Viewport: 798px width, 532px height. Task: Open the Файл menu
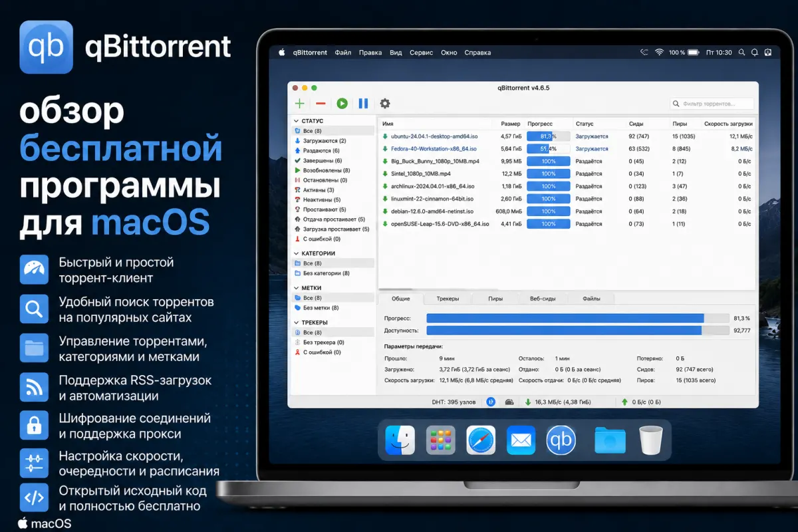tap(343, 53)
